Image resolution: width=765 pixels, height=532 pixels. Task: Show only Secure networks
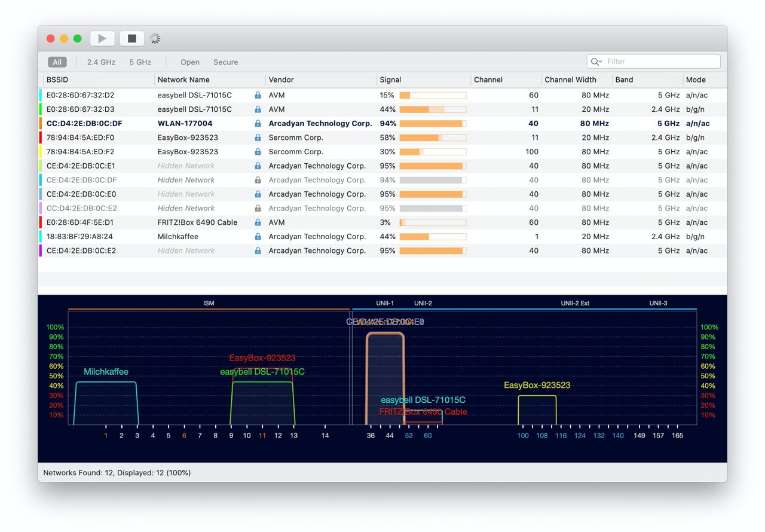(x=226, y=62)
